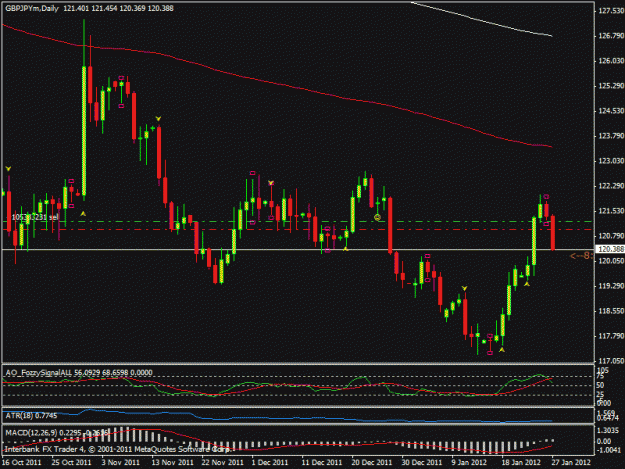Click yellow down arrow above 13 Nov candle

pyautogui.click(x=158, y=119)
